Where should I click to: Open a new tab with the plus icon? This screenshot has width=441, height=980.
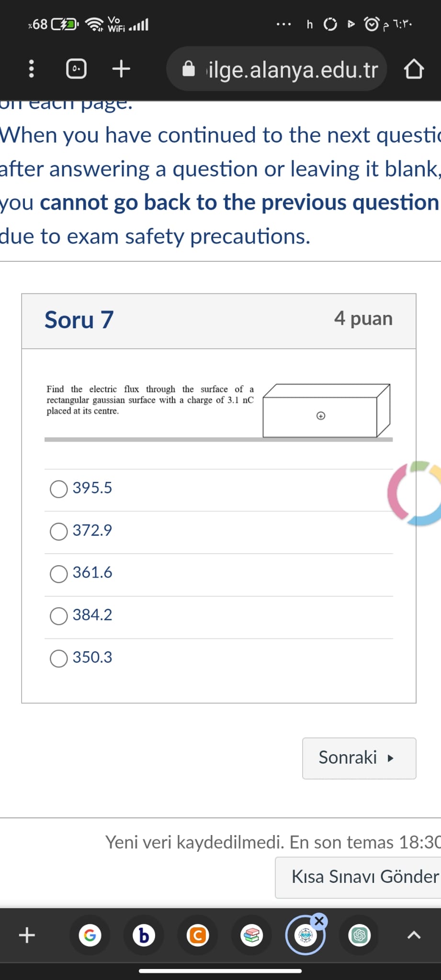pos(121,68)
